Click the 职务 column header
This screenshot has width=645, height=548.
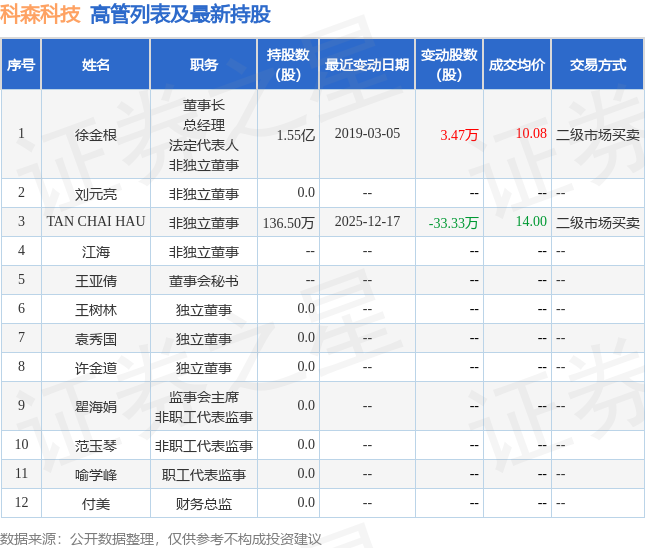204,65
